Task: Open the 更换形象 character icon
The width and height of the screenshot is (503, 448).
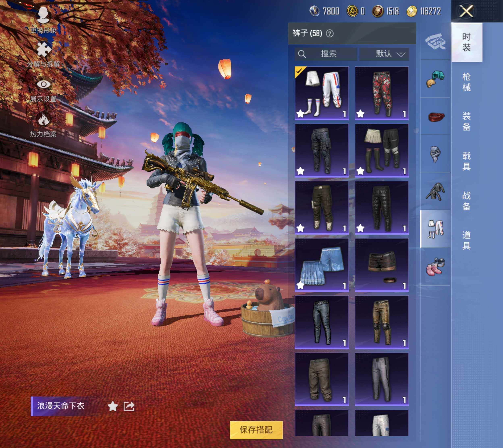Action: (x=43, y=15)
